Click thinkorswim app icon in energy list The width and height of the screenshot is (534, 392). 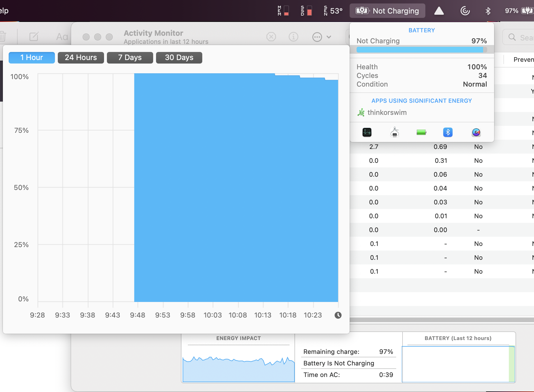361,113
